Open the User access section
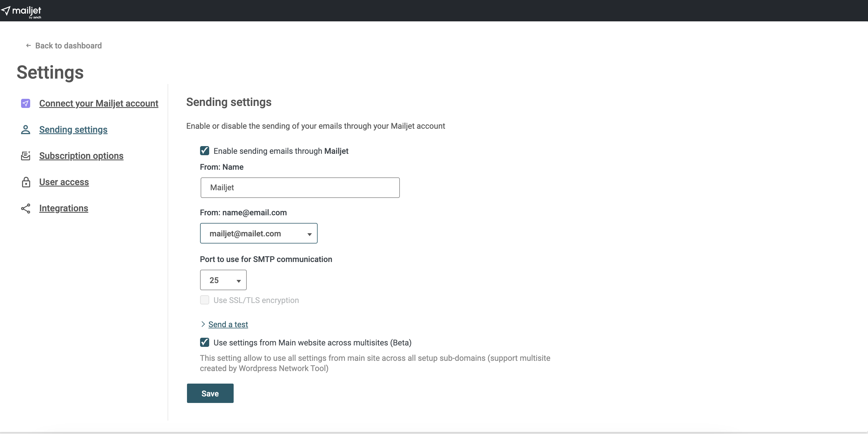Image resolution: width=868 pixels, height=434 pixels. [64, 182]
